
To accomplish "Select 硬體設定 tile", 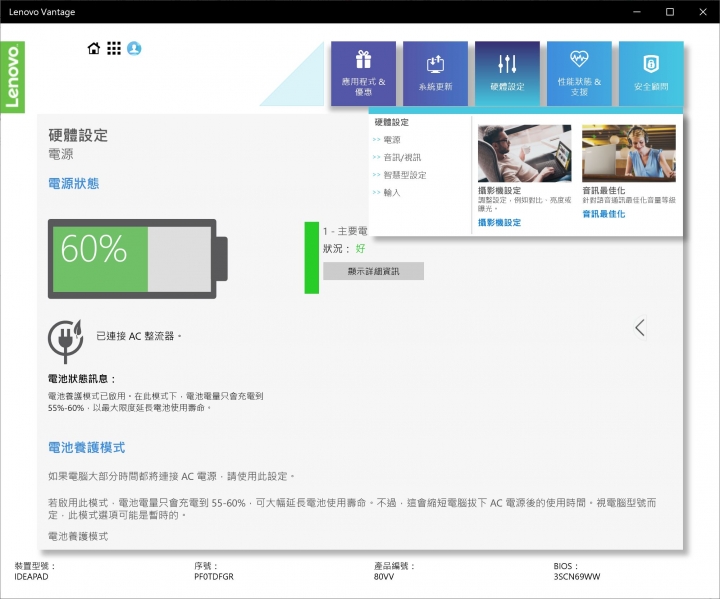I will [x=507, y=73].
